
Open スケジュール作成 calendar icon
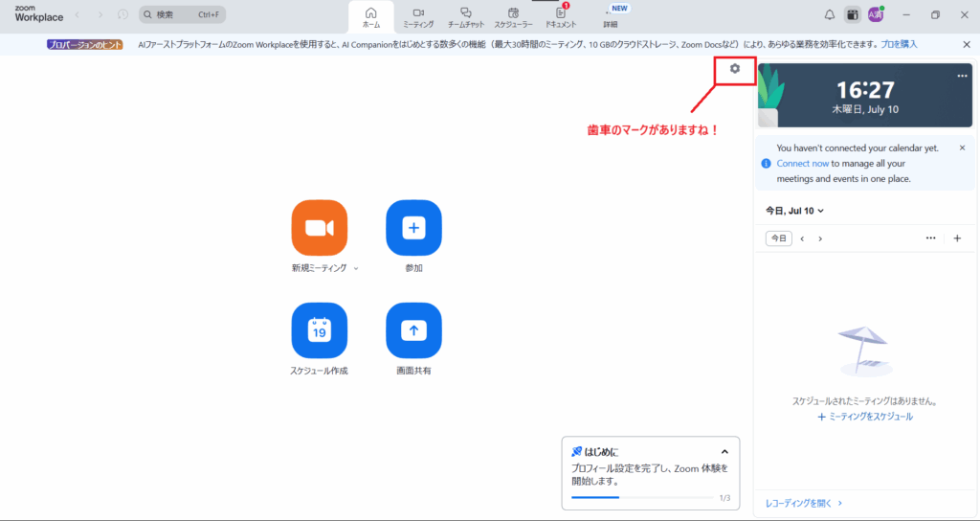click(x=320, y=330)
